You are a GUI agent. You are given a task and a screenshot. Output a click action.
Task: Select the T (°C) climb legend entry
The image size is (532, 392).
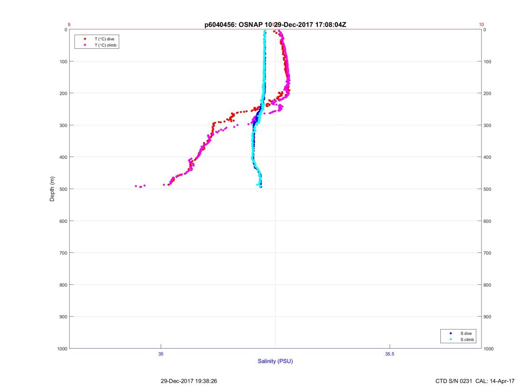click(106, 45)
